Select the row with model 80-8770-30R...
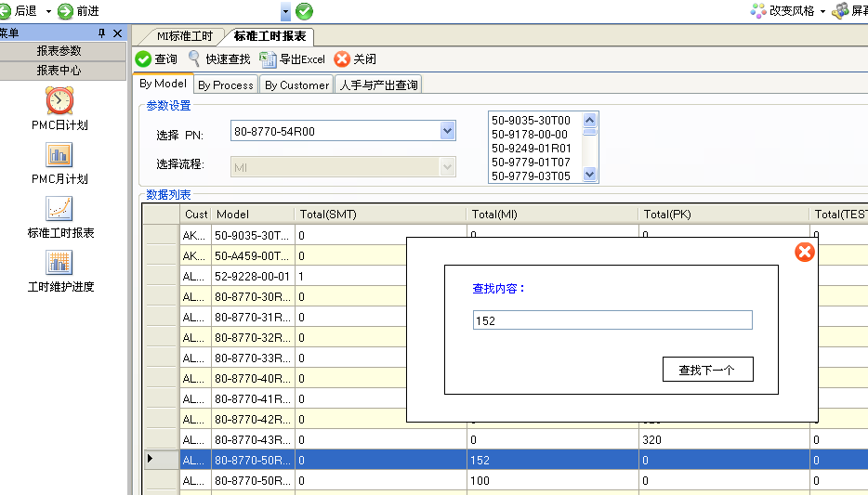Image resolution: width=868 pixels, height=495 pixels. [253, 296]
